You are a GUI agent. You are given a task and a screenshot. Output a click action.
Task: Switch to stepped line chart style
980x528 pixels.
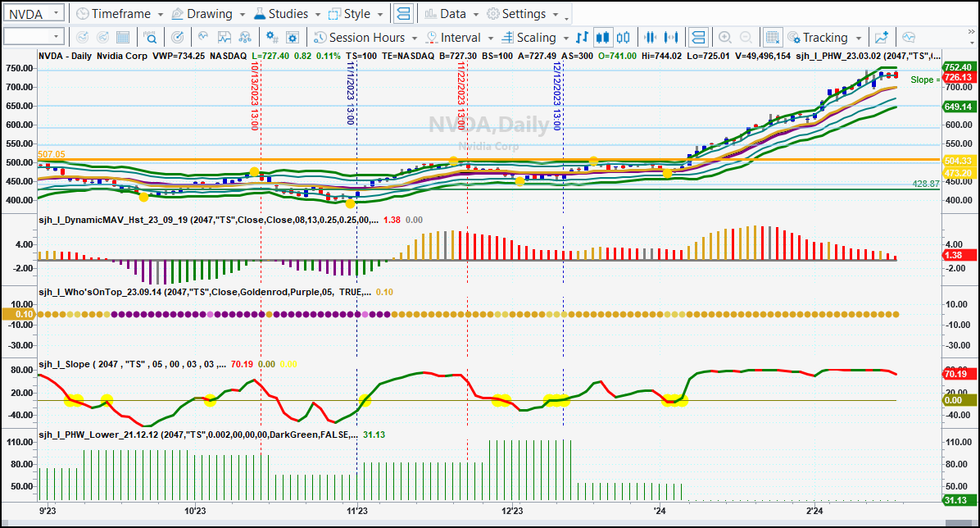coord(582,38)
